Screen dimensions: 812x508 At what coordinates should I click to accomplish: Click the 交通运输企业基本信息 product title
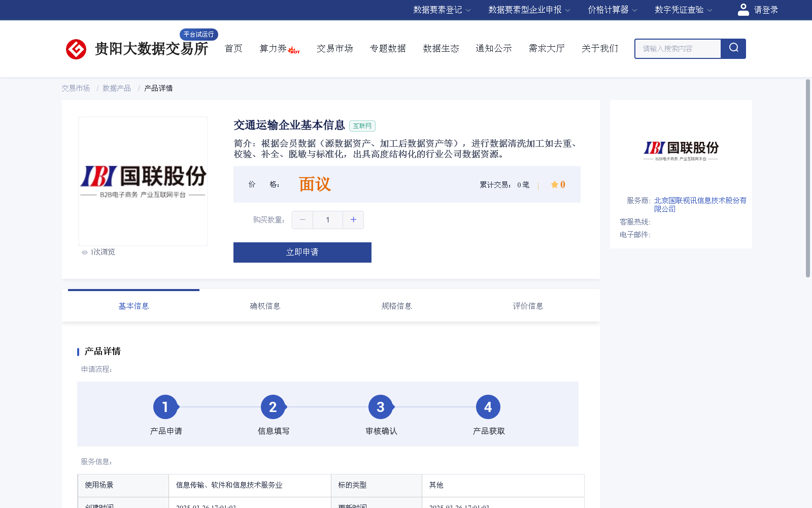[x=289, y=125]
